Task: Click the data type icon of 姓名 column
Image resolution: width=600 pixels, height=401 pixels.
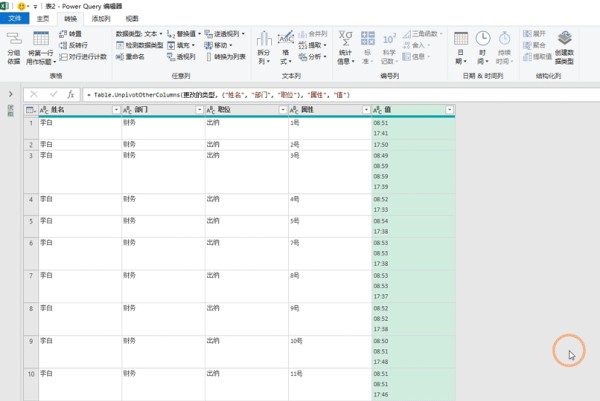Action: click(x=44, y=110)
